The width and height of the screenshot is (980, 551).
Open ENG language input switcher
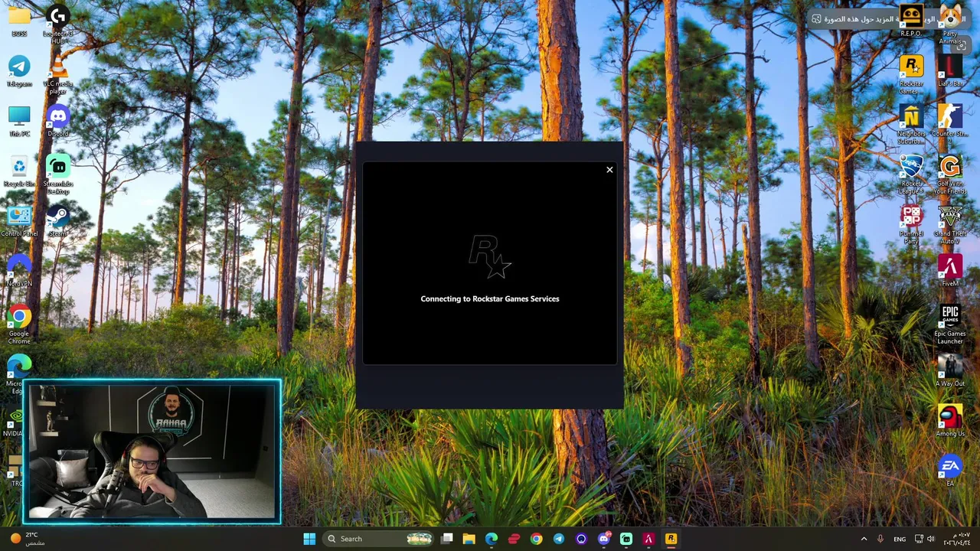point(900,539)
